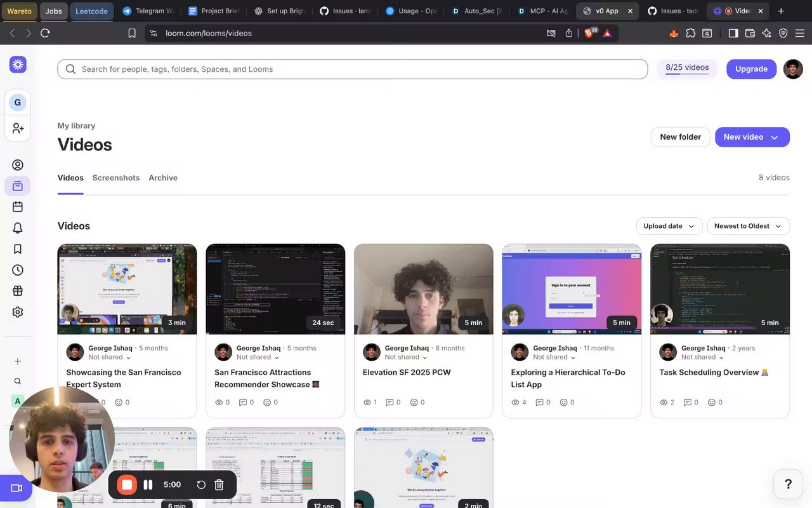Screen dimensions: 812x508
Task: Expand the New video dropdown
Action: 775,137
